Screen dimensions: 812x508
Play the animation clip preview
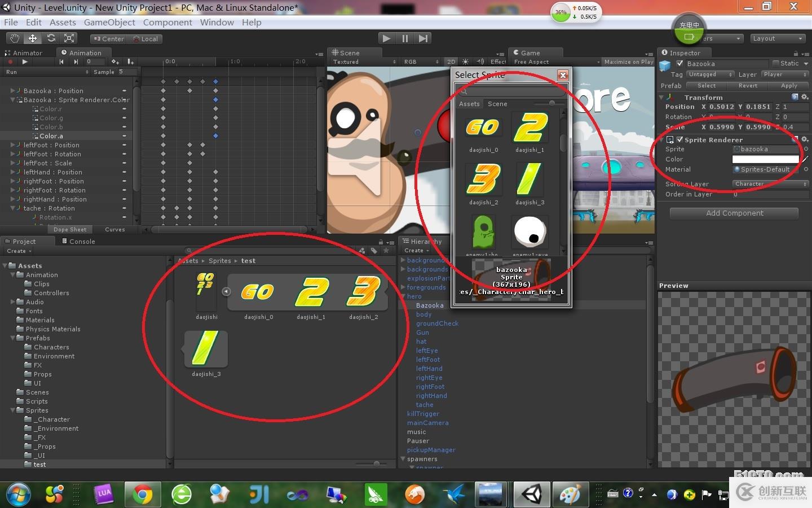click(x=25, y=62)
